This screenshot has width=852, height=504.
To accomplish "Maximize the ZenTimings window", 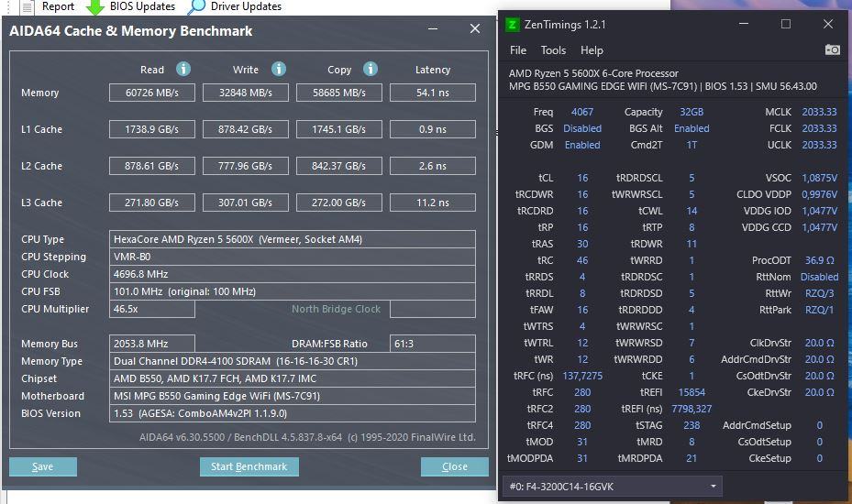I will click(x=786, y=24).
